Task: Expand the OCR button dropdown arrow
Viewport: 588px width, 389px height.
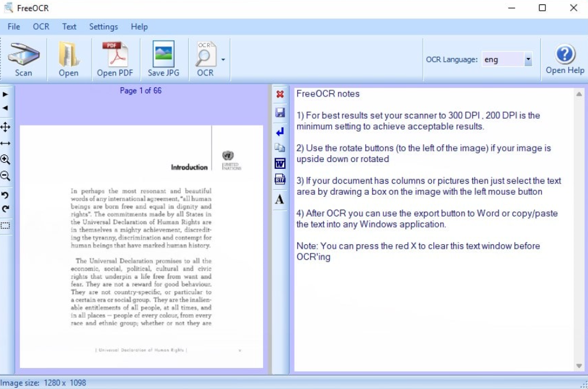Action: (223, 59)
